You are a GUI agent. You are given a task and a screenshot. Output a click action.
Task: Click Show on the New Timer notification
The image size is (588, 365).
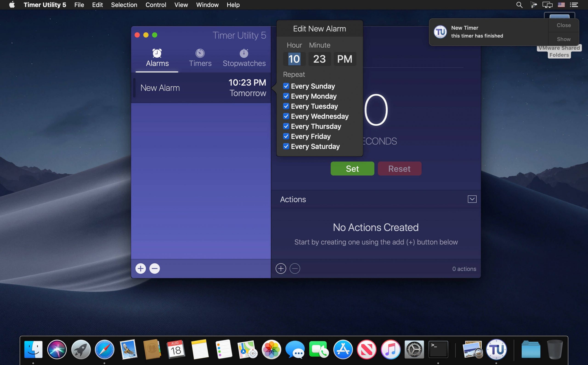(563, 39)
